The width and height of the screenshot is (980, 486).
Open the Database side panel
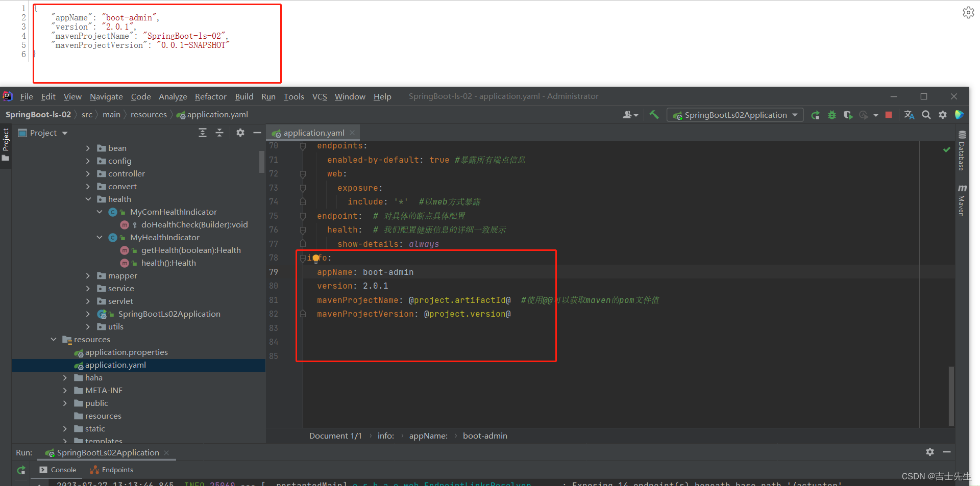[962, 151]
